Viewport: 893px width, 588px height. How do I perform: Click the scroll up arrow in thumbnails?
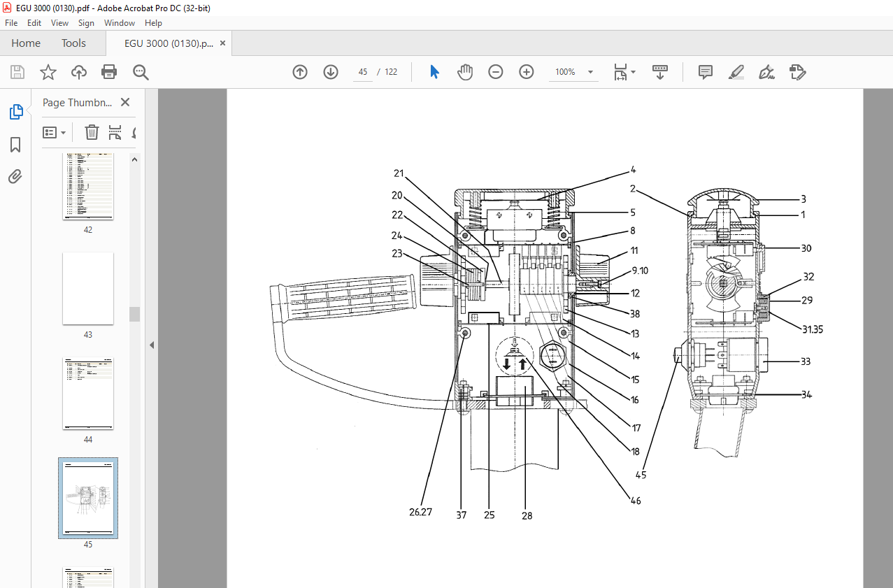(x=134, y=159)
